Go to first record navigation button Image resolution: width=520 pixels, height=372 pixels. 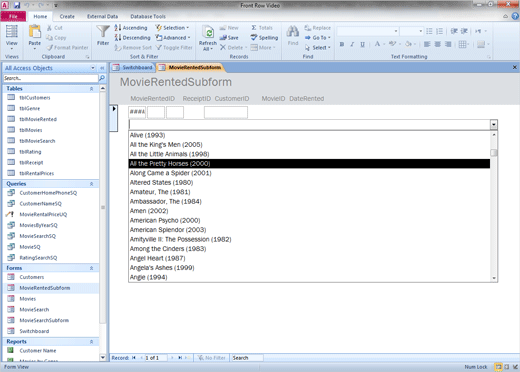tap(134, 358)
